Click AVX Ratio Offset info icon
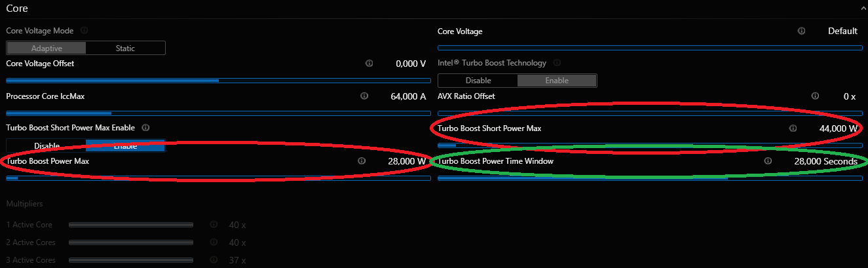Image resolution: width=868 pixels, height=268 pixels. pos(814,96)
